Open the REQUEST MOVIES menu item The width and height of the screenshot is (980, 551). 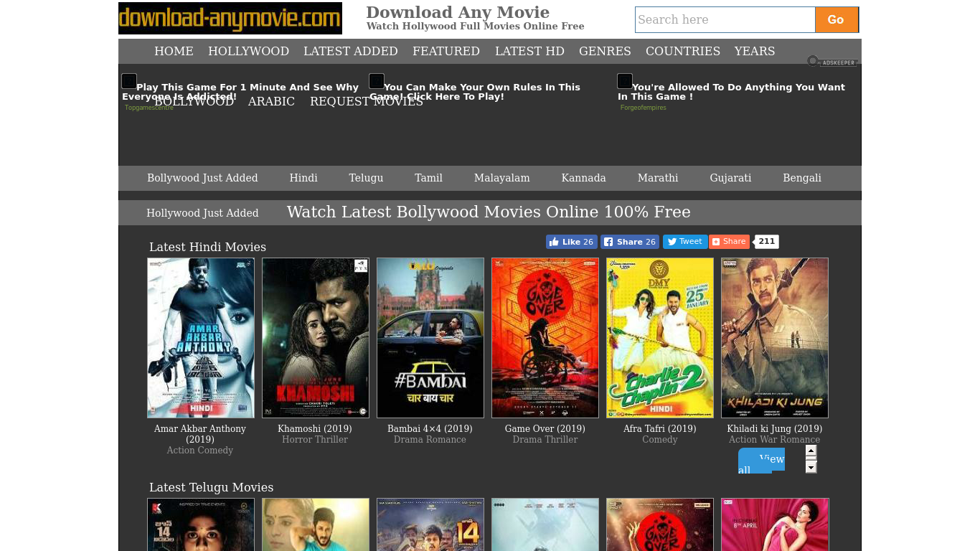(367, 101)
